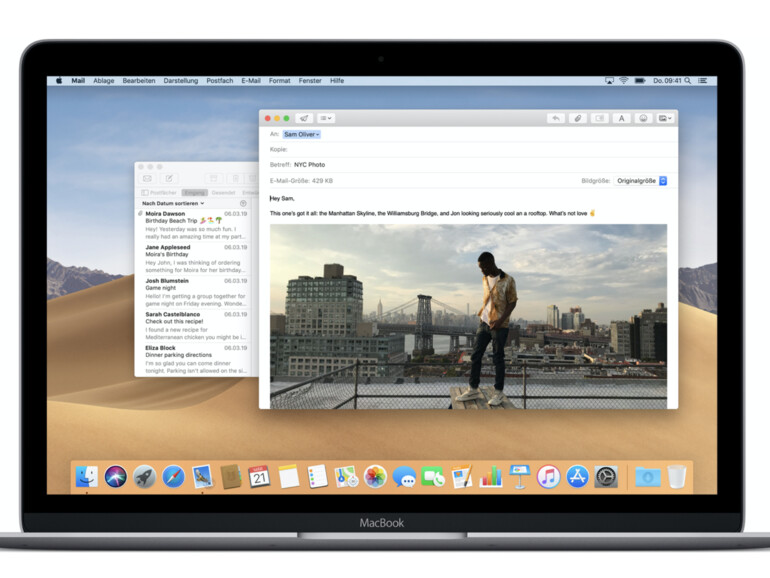Open Notes from the dock
This screenshot has width=770, height=578.
[288, 476]
